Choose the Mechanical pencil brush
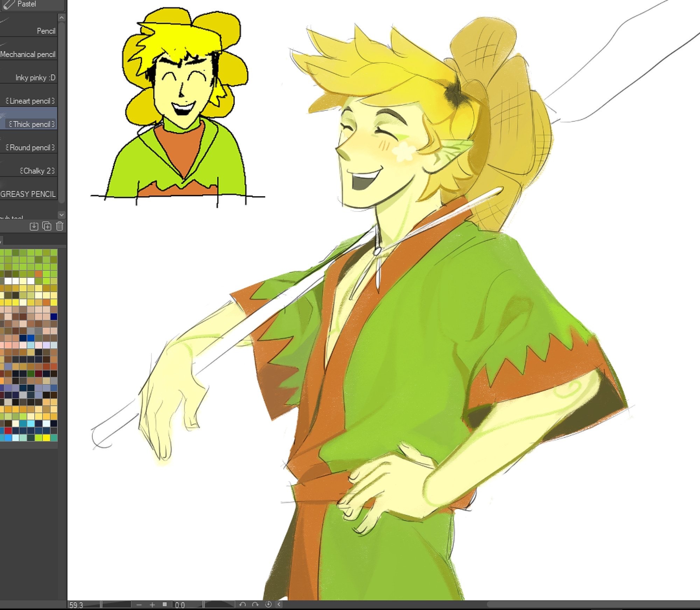The height and width of the screenshot is (610, 700). coord(28,49)
